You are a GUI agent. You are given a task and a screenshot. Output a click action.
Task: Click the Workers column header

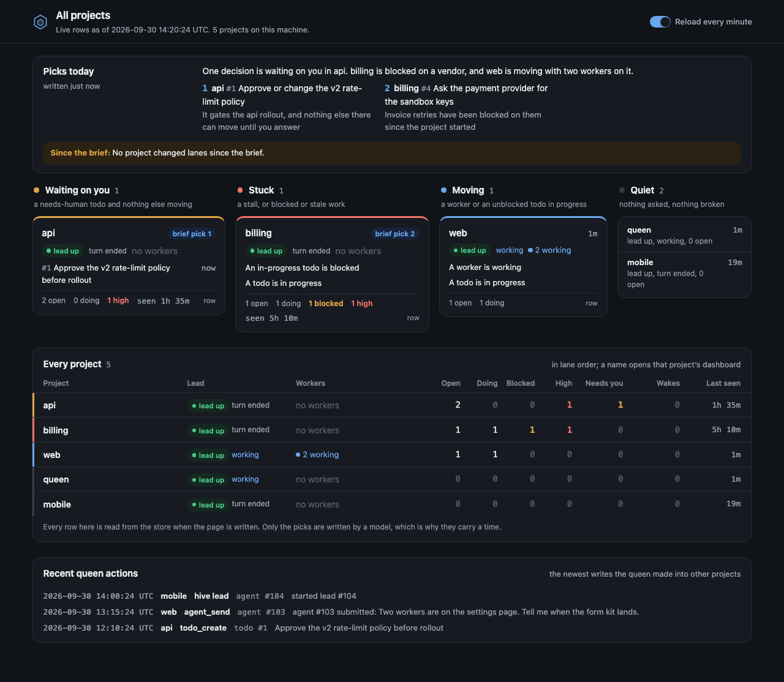(x=311, y=383)
